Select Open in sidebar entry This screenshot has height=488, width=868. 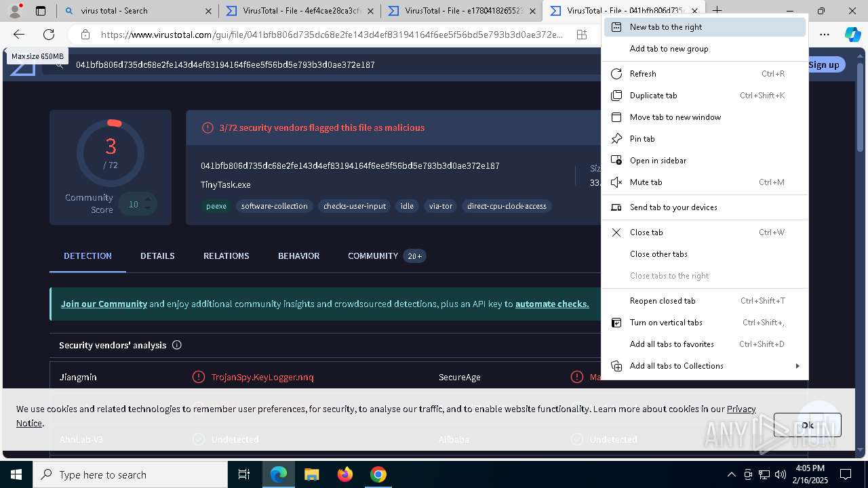coord(705,161)
